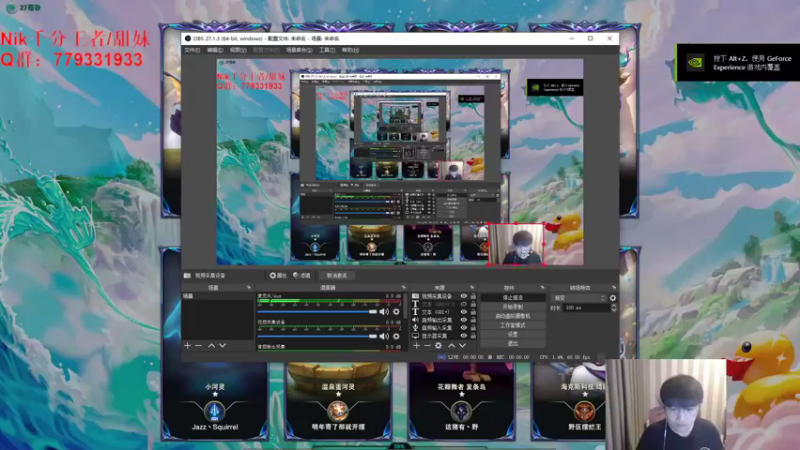Click the NVIDIA GeForce Experience overlay logo
The height and width of the screenshot is (450, 800).
[695, 63]
